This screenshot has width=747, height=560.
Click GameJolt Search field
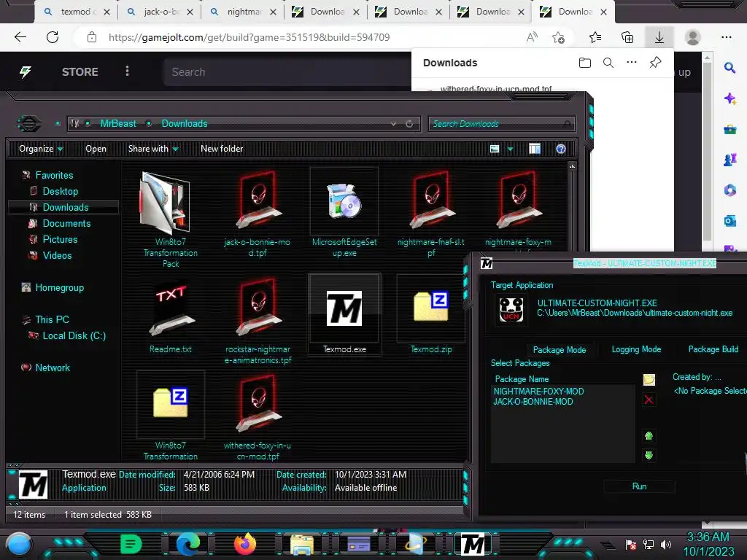286,72
